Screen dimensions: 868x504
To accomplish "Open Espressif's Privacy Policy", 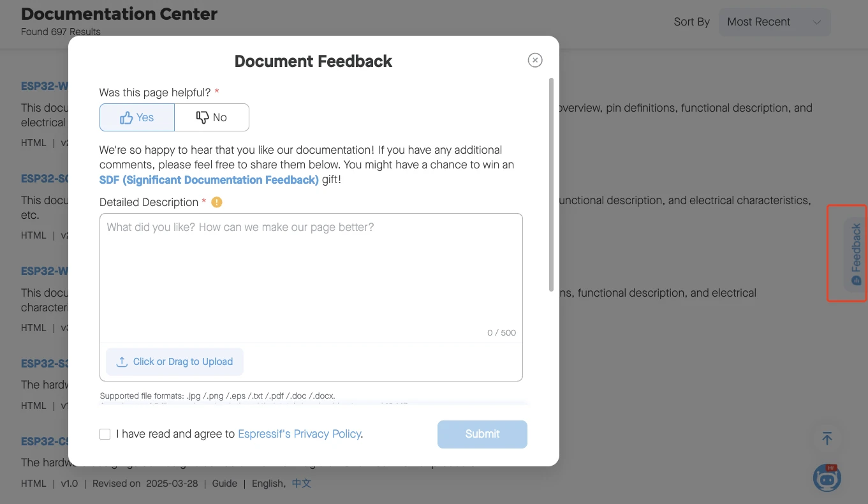I will [x=299, y=434].
